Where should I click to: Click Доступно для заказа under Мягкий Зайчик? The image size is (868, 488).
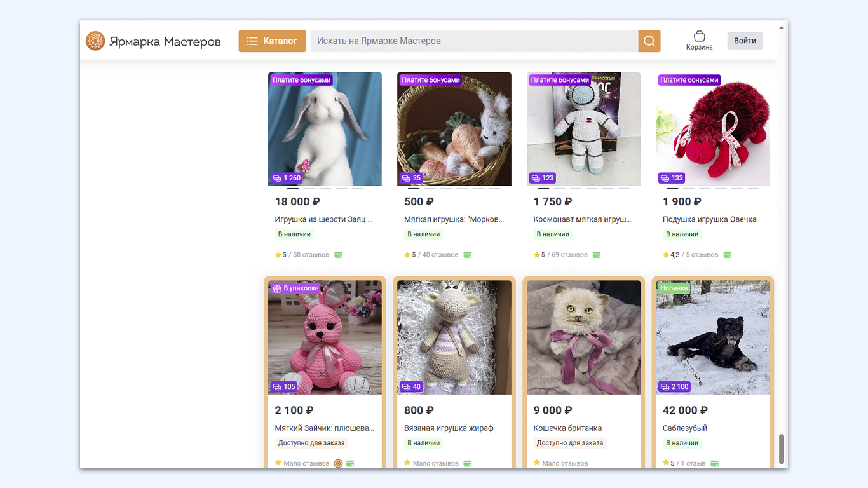click(x=311, y=443)
